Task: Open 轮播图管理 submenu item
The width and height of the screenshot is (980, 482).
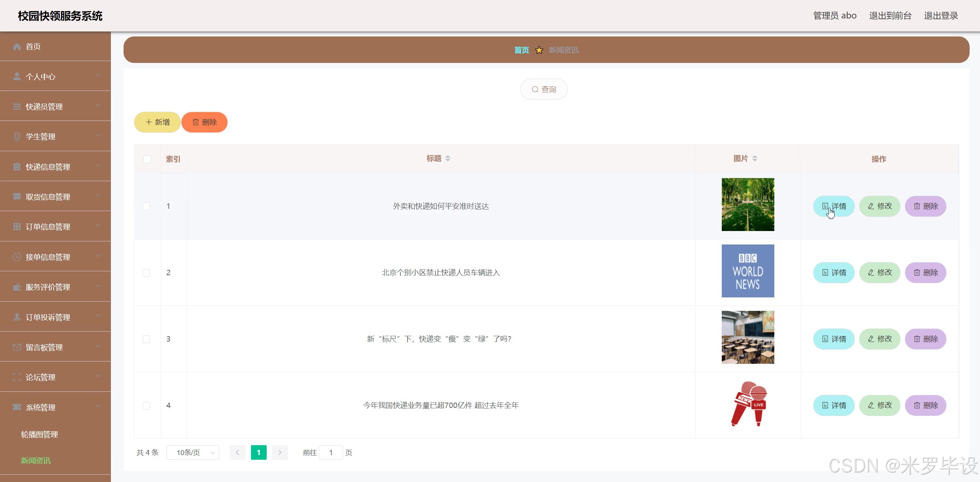Action: click(40, 434)
